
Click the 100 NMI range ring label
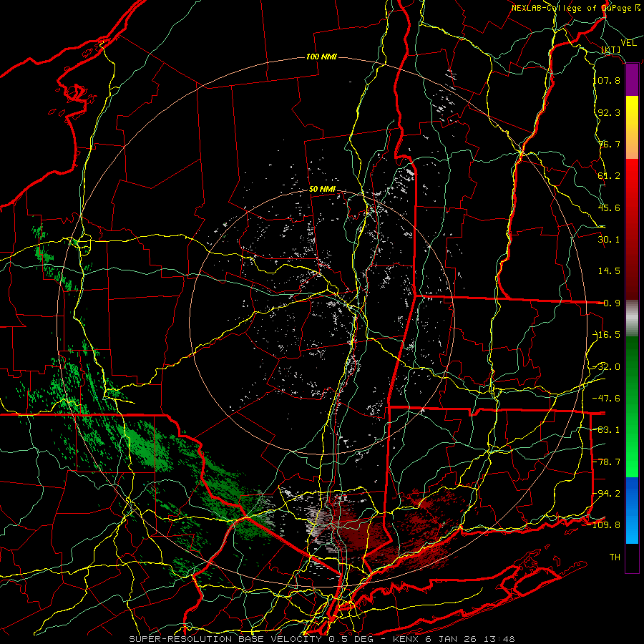[321, 57]
